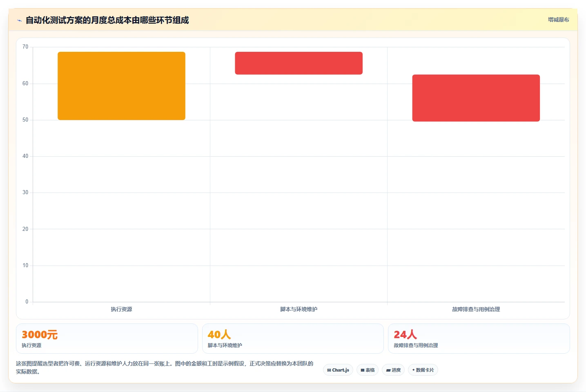Click the 3000元 stat card
586x392 pixels.
(107, 339)
